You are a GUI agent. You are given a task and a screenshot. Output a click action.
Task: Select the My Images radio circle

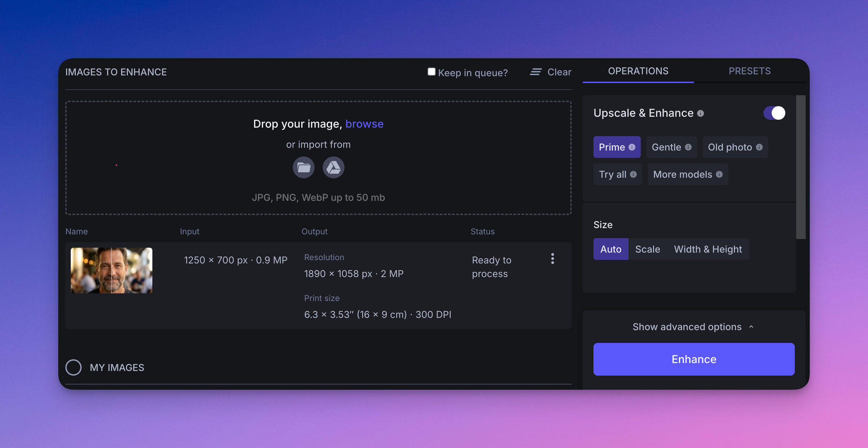coord(73,367)
